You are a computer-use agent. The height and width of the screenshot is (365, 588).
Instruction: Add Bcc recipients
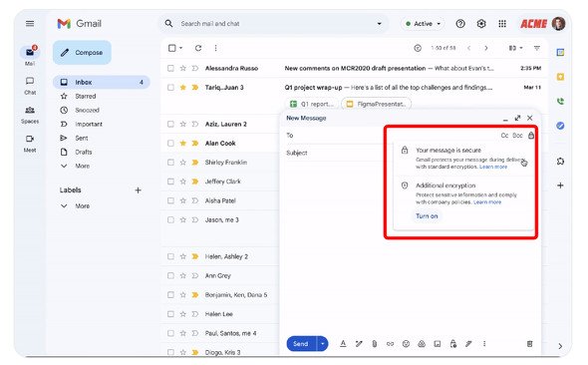517,135
